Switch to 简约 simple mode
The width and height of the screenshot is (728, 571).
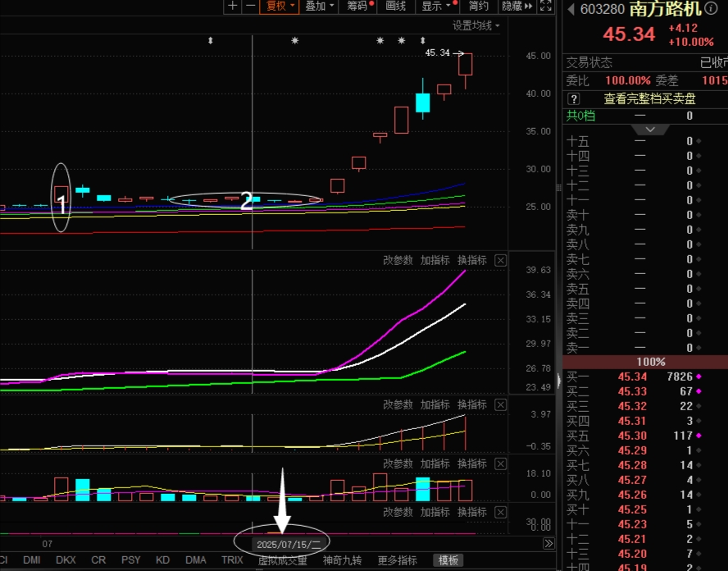pyautogui.click(x=478, y=6)
